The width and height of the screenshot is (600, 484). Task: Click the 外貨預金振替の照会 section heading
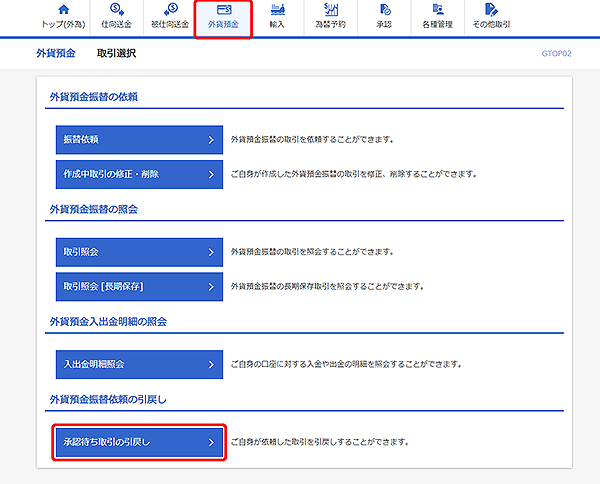point(94,209)
